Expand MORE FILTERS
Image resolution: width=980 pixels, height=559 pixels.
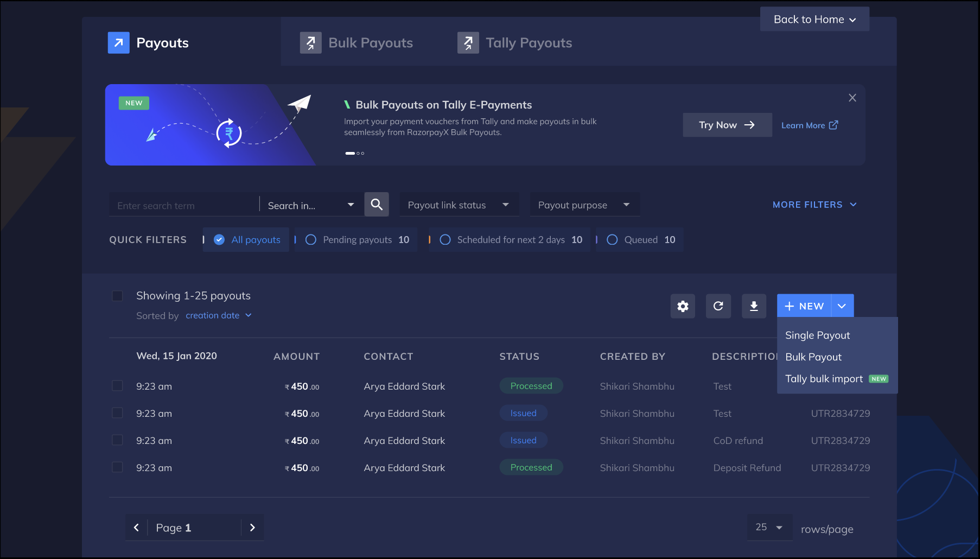coord(814,205)
